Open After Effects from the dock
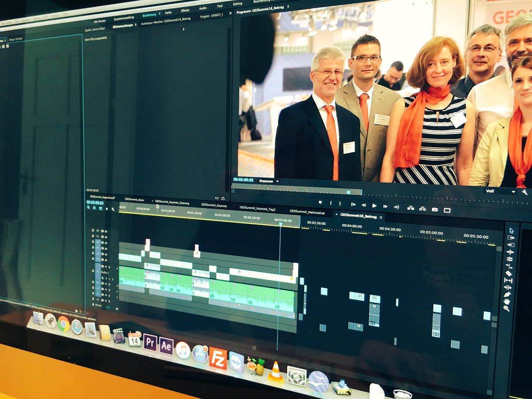This screenshot has width=532, height=399. tap(166, 346)
